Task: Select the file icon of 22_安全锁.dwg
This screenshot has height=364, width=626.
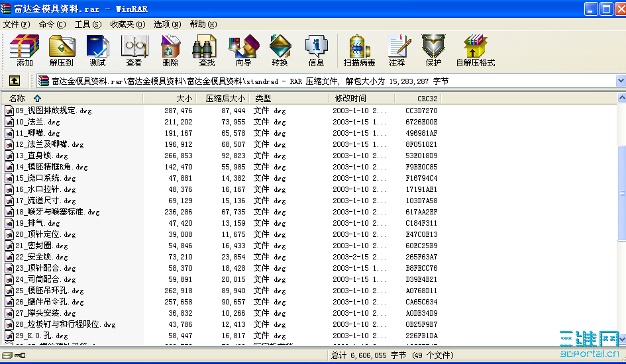Action: [9, 257]
